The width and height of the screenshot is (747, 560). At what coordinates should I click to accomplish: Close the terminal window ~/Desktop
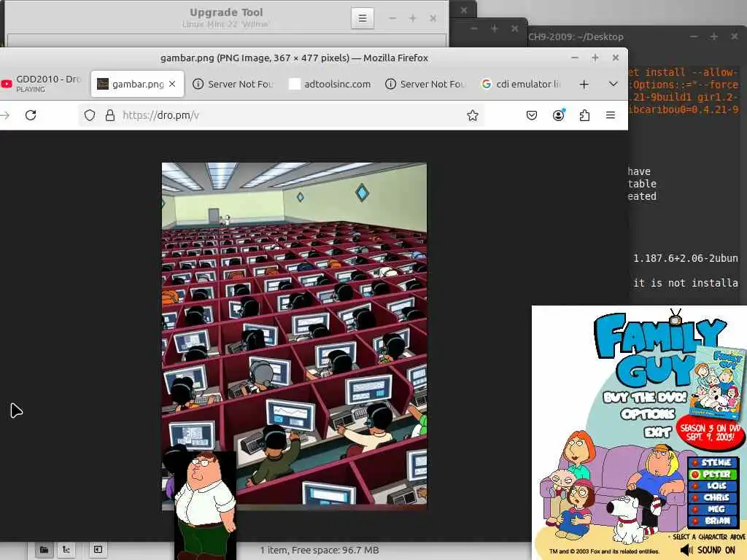[x=734, y=36]
